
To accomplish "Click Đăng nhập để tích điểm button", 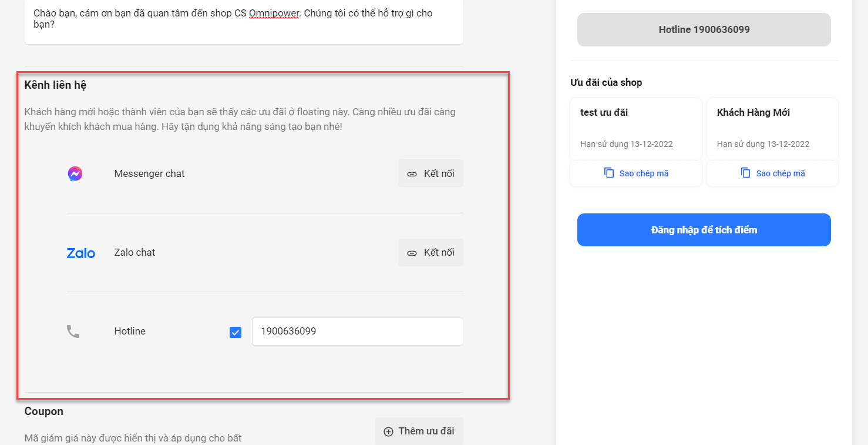I will 704,230.
